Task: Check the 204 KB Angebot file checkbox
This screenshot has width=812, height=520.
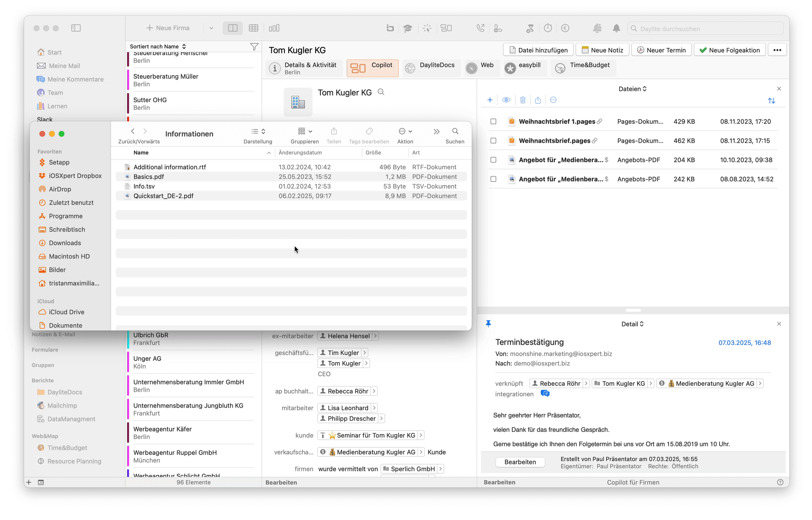Action: (493, 160)
